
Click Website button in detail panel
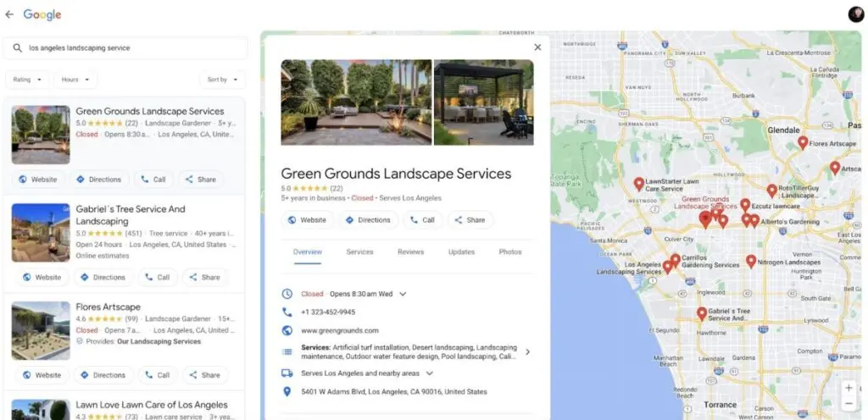307,220
